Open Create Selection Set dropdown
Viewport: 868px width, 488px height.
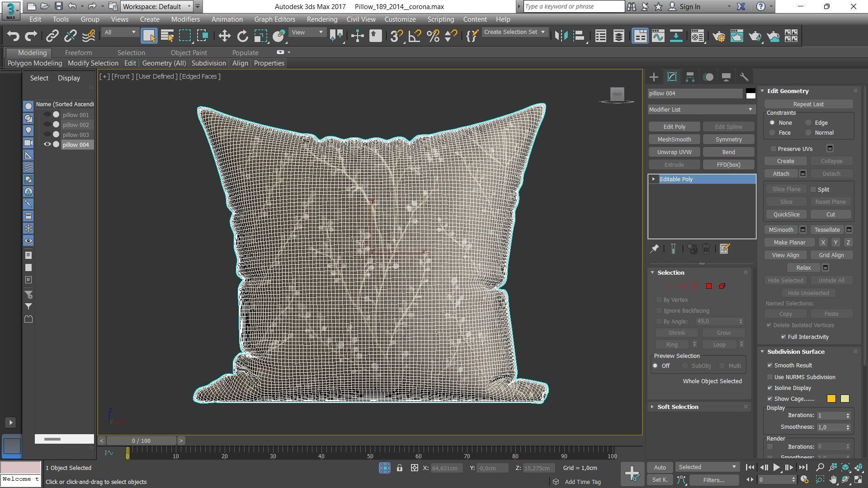point(515,32)
